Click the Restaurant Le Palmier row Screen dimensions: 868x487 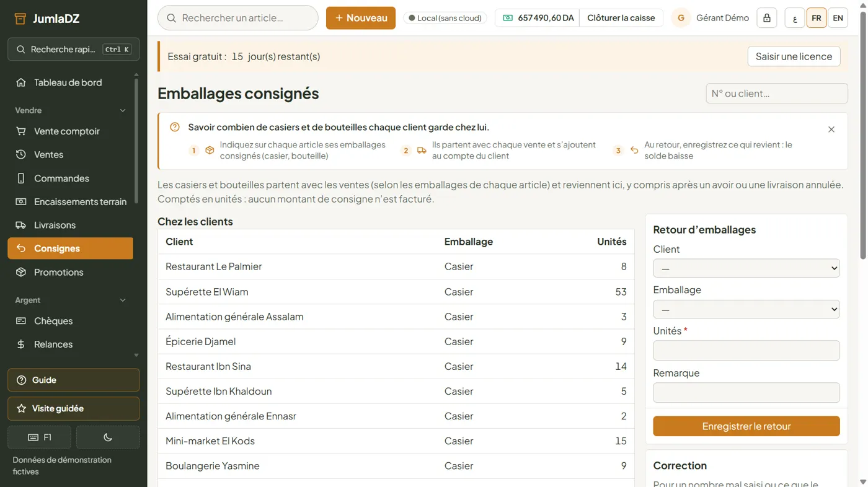tap(396, 267)
